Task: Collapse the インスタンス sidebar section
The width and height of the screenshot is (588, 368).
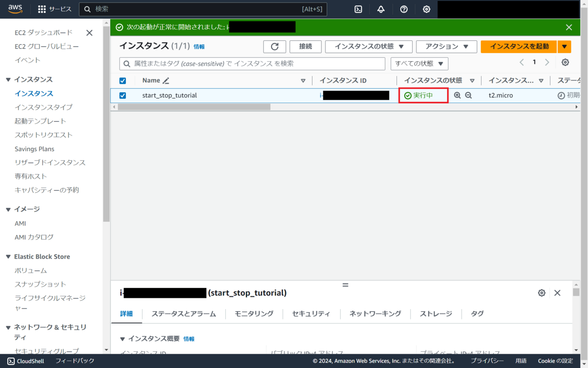Action: tap(8, 79)
